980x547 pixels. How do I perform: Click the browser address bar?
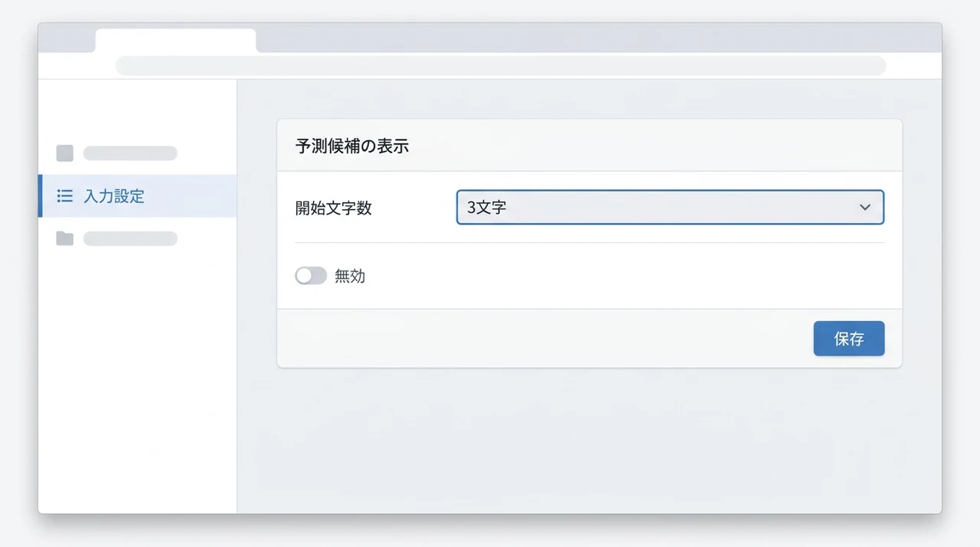501,66
